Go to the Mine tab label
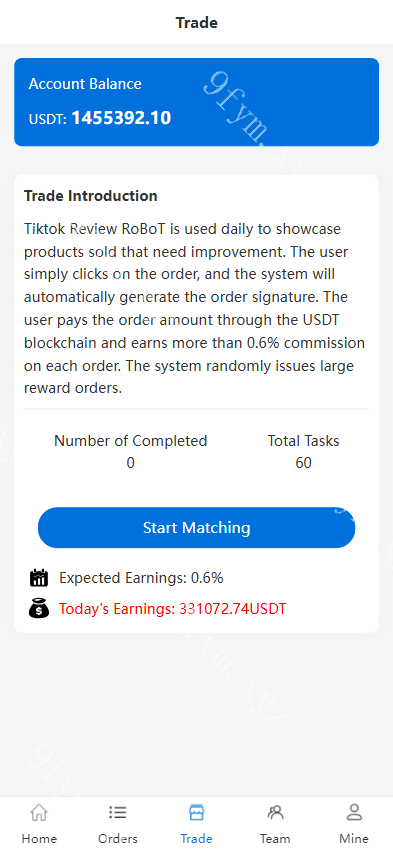 (x=354, y=839)
